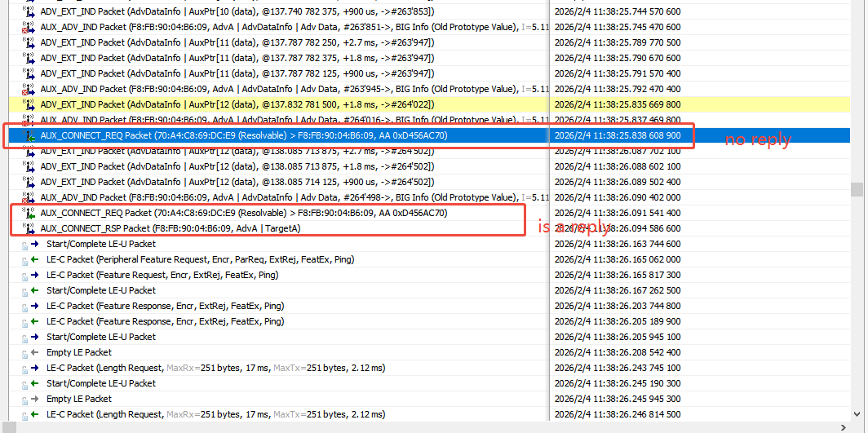Screen dimensions: 868x433
Task: Click timestamp 2026/2/4 11:38:25.792 470 400
Action: (x=618, y=89)
